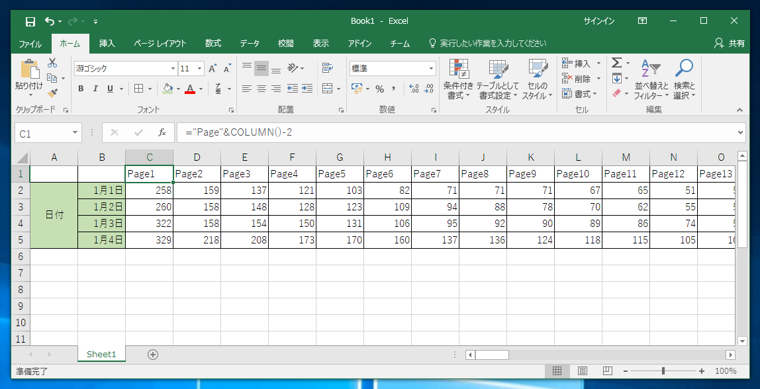Click the Borders icon
The height and width of the screenshot is (389, 760).
pos(139,89)
